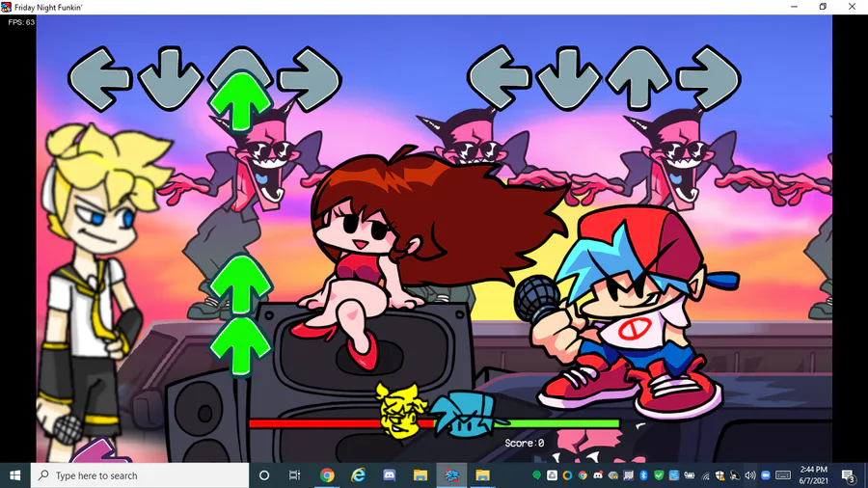Click the opponent's gray left arrow receptor
868x488 pixels.
pos(99,78)
